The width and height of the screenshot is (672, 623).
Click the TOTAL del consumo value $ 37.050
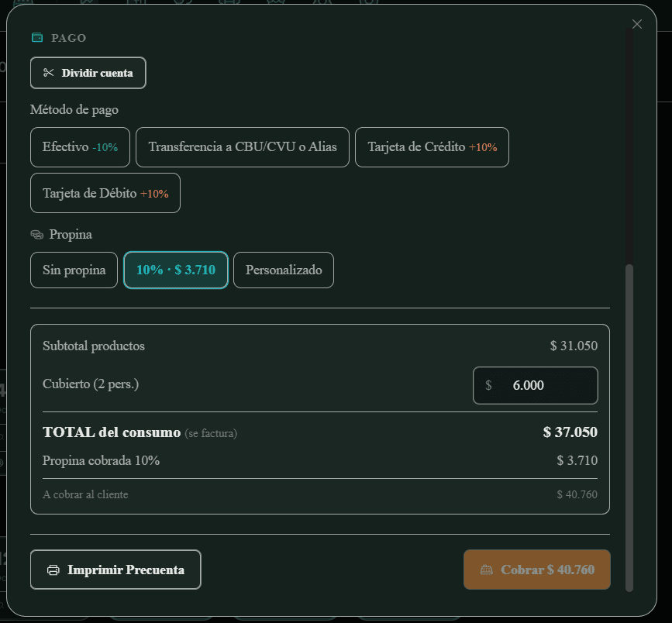[570, 432]
